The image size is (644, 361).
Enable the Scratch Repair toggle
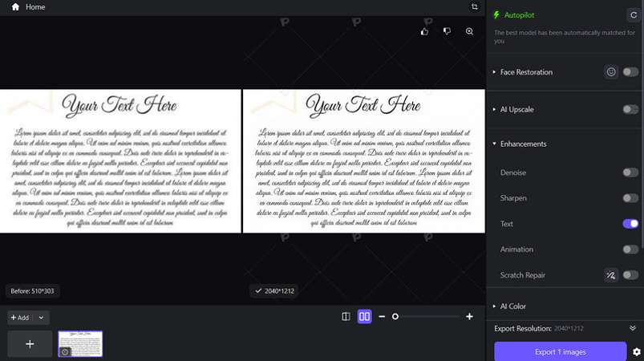coord(630,274)
